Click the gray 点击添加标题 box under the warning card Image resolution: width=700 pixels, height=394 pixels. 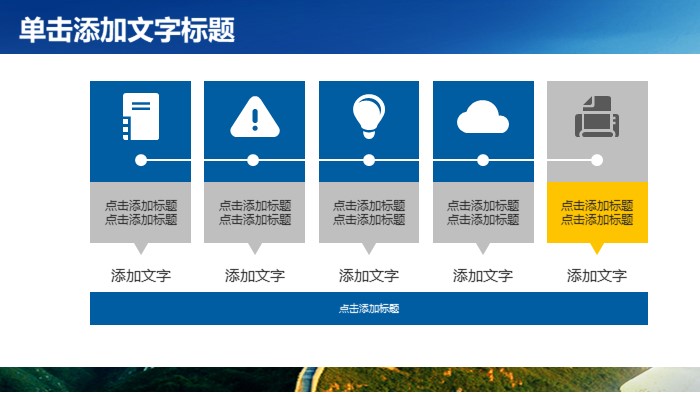coord(254,212)
